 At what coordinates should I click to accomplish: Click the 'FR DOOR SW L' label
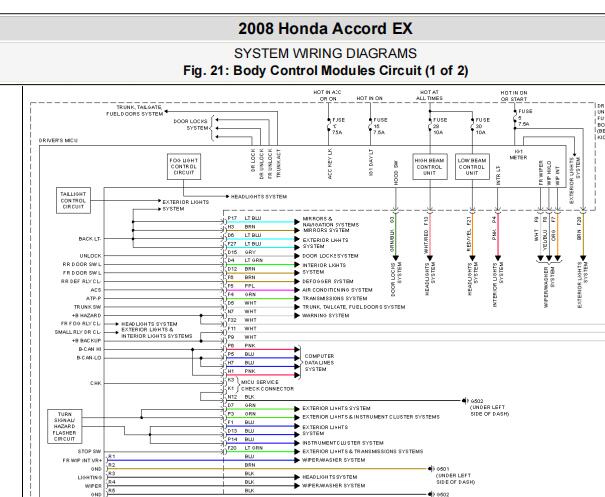point(82,273)
